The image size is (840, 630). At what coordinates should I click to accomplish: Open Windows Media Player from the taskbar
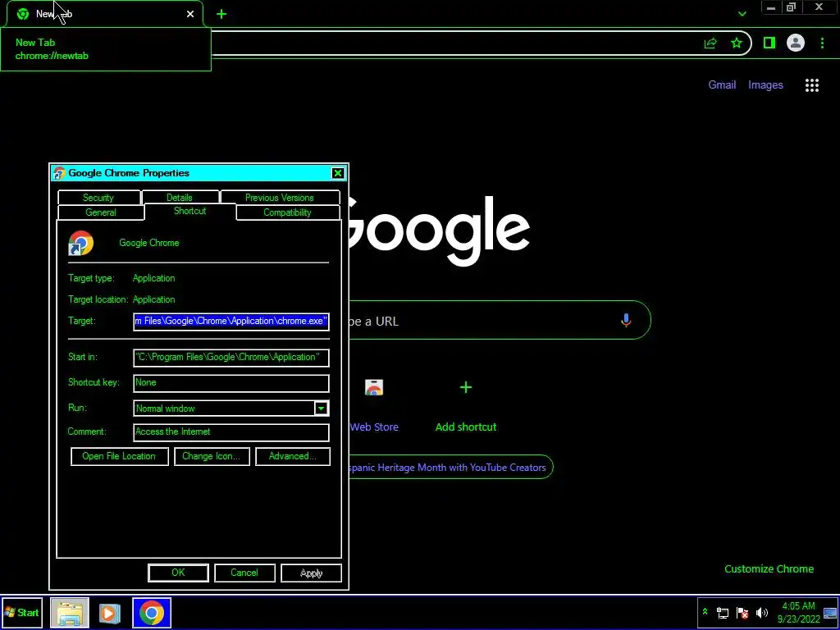coord(109,613)
